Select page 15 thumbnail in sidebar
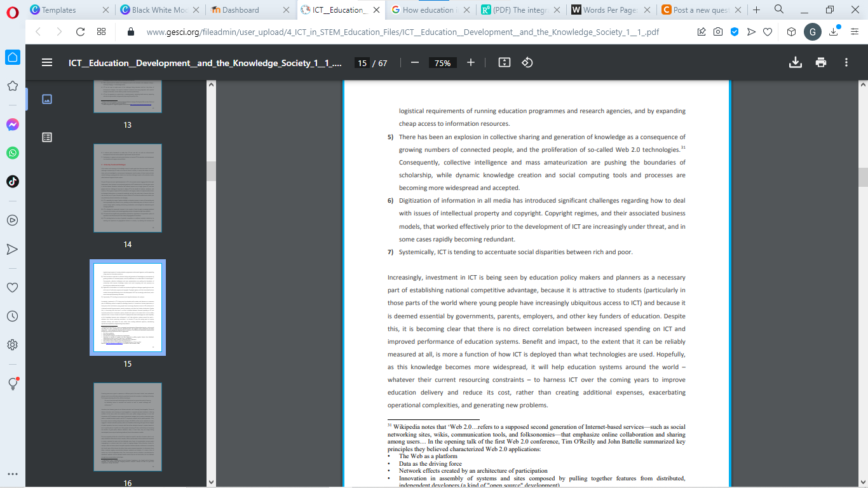 (x=128, y=307)
